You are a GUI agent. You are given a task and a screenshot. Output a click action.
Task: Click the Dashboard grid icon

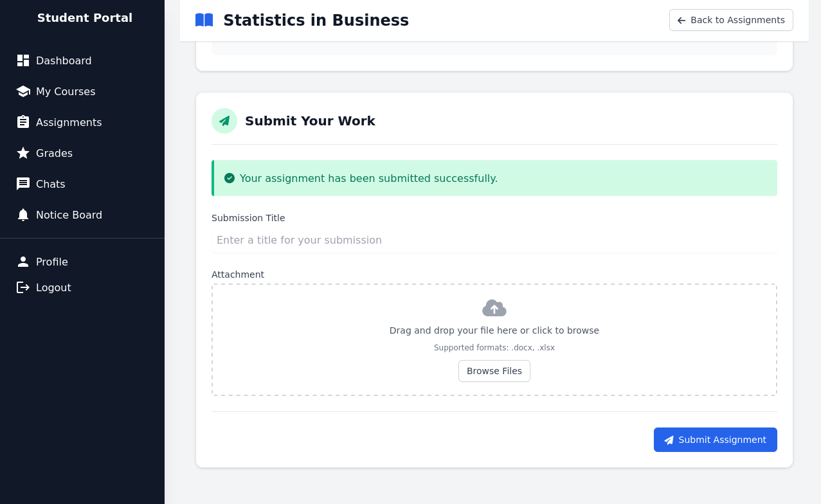click(x=23, y=60)
